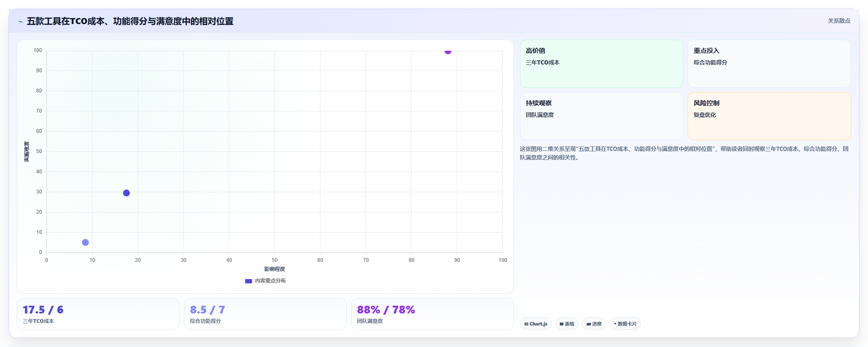The height and width of the screenshot is (347, 868).
Task: Click 团队满意度 under the 持续观察 card
Action: (x=540, y=115)
